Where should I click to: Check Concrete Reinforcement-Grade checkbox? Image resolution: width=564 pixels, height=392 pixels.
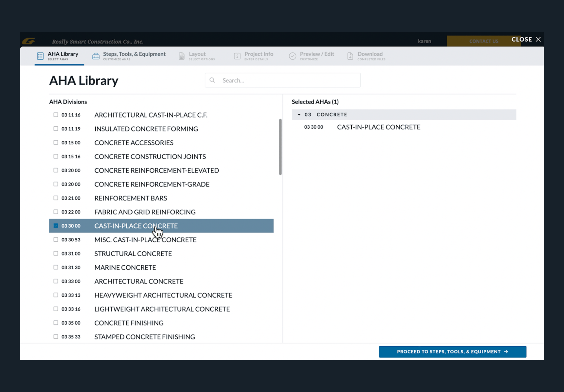click(x=56, y=184)
